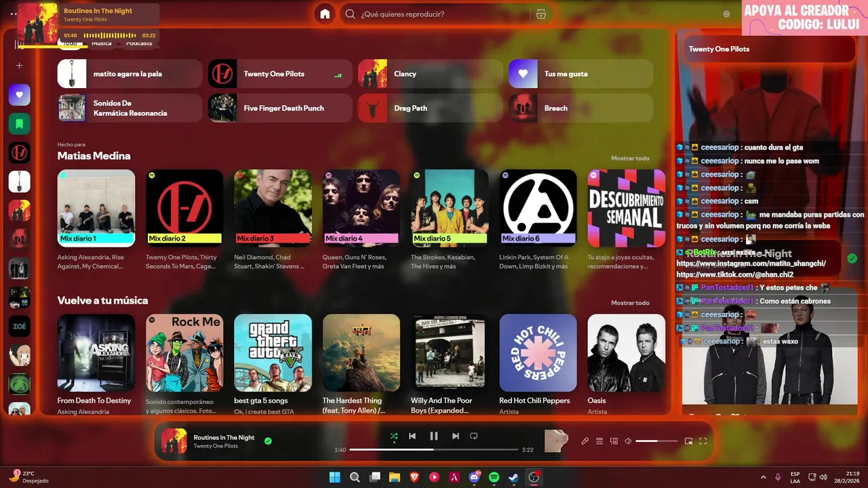This screenshot has width=868, height=488.
Task: Go to Spotify Home via house icon
Action: [x=325, y=14]
